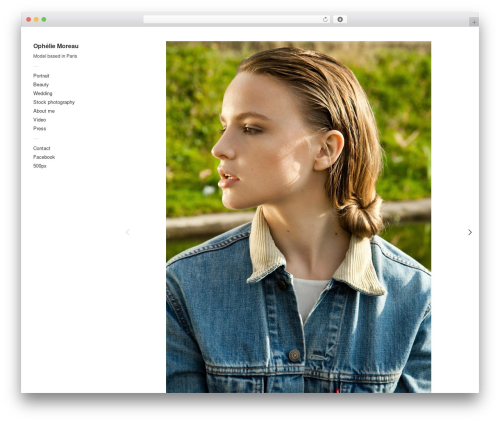The image size is (500, 423).
Task: Reload page icon in address bar
Action: (325, 19)
